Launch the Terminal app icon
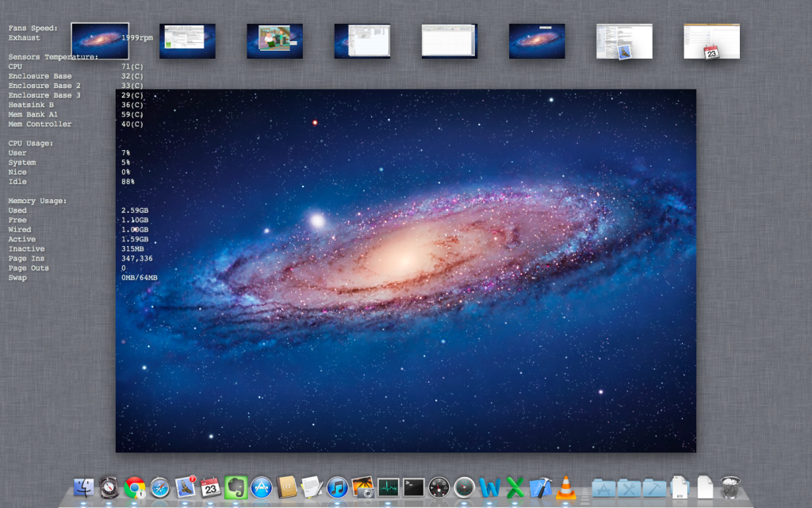This screenshot has height=508, width=812. point(413,487)
